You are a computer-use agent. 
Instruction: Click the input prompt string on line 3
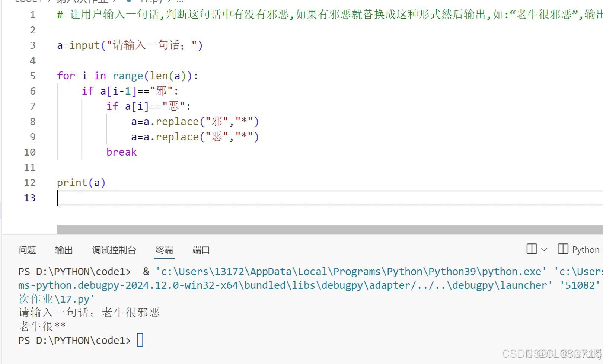point(151,45)
